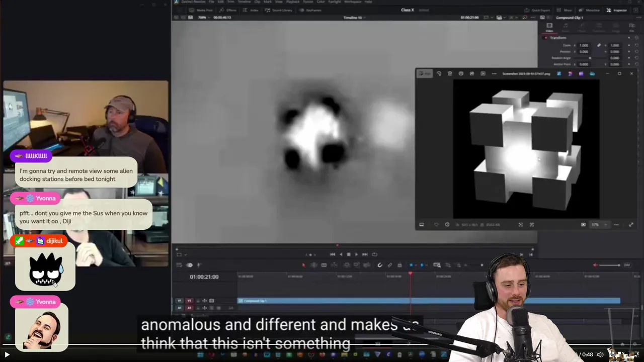Toggle timeline Snapping magnet icon
Screen dimensions: 644x362
coord(380,265)
